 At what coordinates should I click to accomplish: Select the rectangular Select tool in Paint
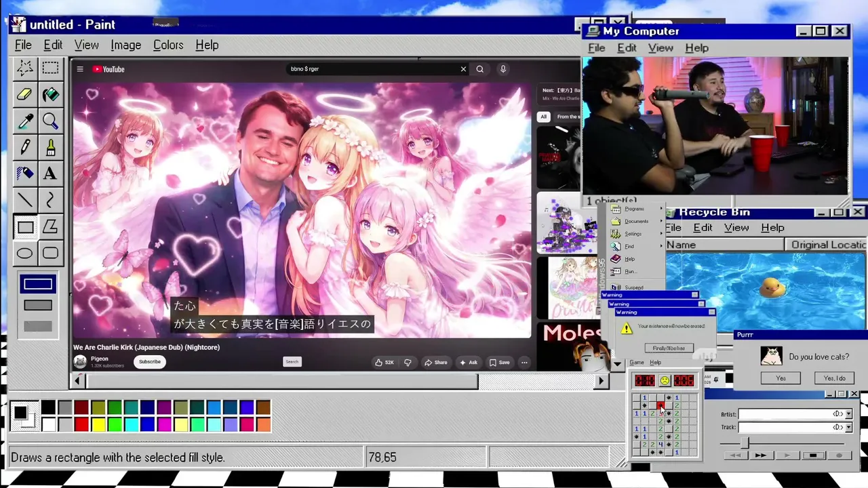(50, 68)
